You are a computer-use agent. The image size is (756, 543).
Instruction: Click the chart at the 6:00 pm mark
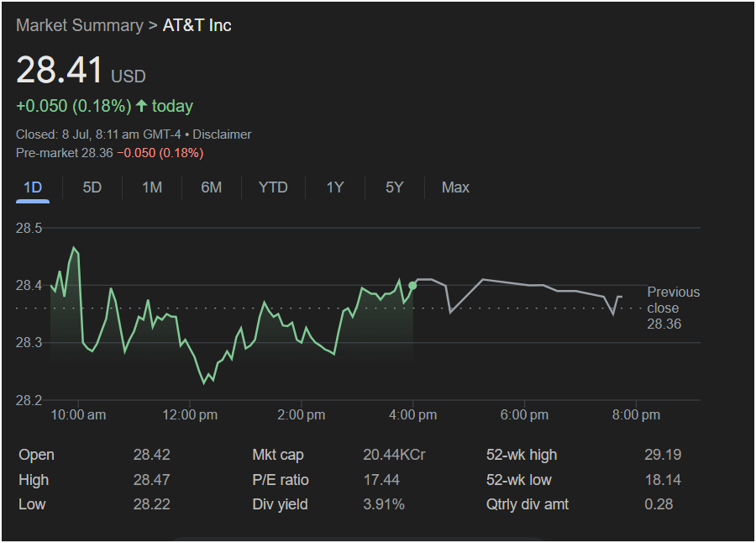point(524,414)
